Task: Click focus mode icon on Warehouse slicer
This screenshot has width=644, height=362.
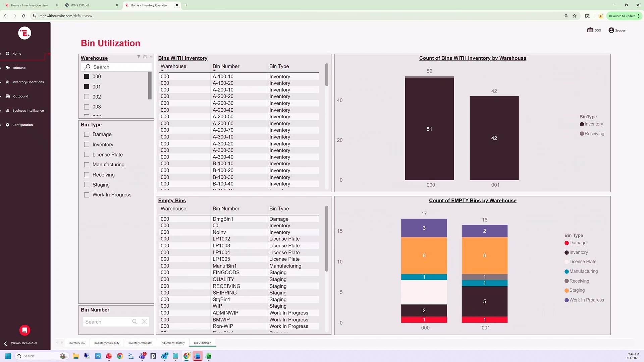Action: (x=145, y=56)
